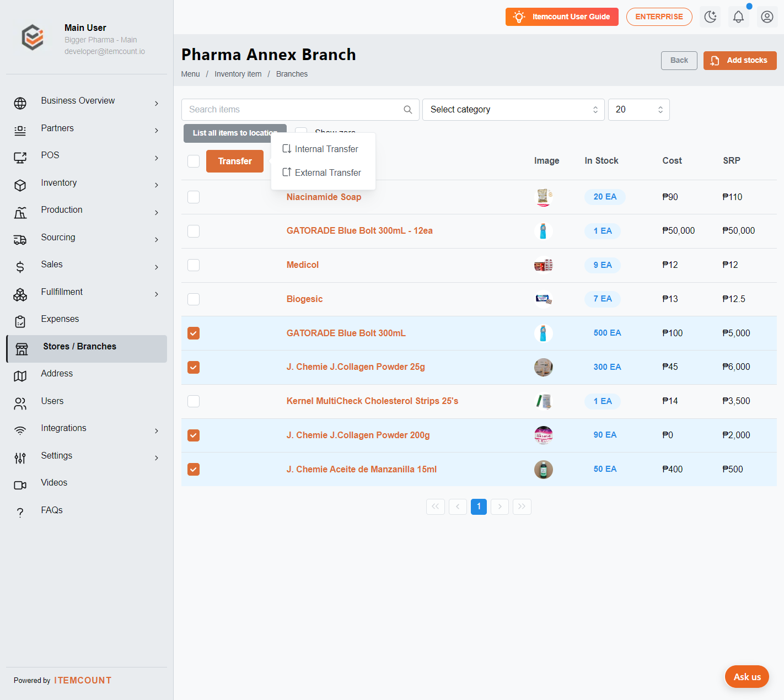The width and height of the screenshot is (784, 700).
Task: Click the Partners sidebar icon
Action: [20, 131]
